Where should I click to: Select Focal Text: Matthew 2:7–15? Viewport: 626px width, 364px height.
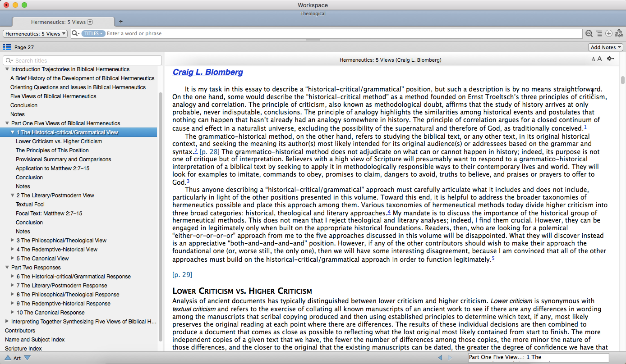pos(49,214)
